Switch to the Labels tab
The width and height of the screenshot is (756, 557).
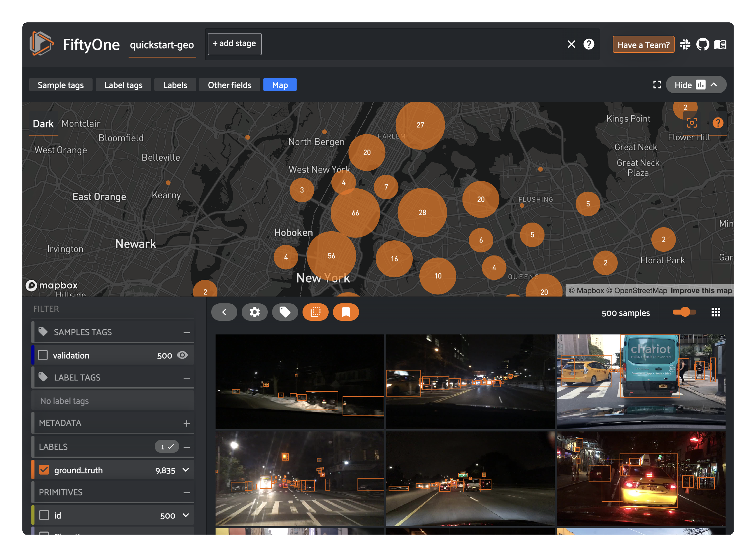click(175, 85)
